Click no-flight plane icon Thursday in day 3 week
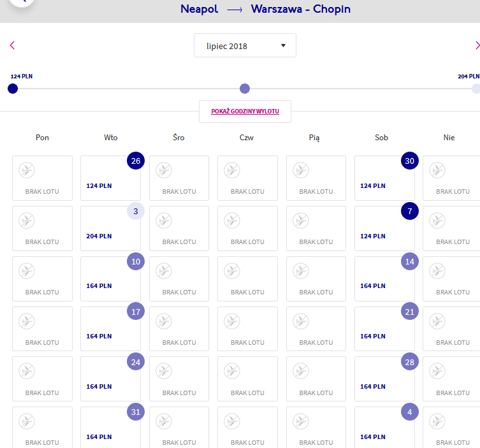 click(232, 220)
